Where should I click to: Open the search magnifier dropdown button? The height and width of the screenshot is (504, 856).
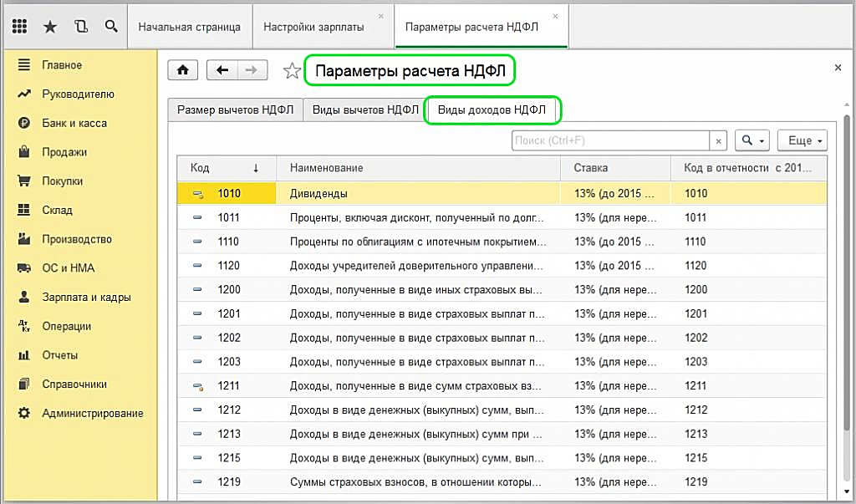click(752, 140)
